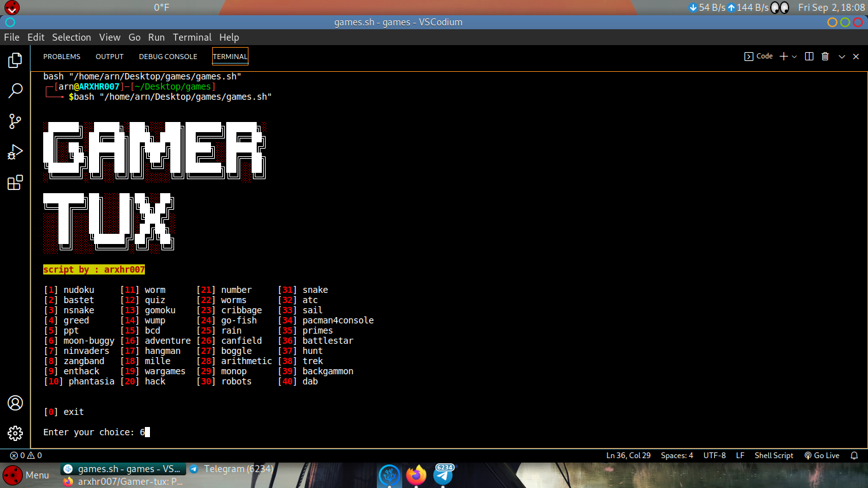Image resolution: width=868 pixels, height=488 pixels.
Task: Click the eyes applet in top panel
Action: tap(780, 8)
